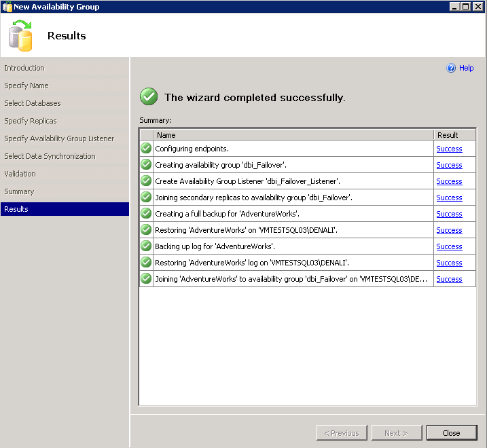Click the window icon in the title bar
The width and height of the screenshot is (487, 448).
7,7
